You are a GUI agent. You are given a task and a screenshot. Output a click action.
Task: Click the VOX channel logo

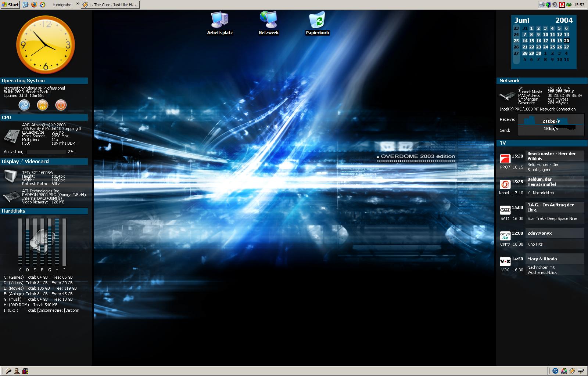coord(505,261)
